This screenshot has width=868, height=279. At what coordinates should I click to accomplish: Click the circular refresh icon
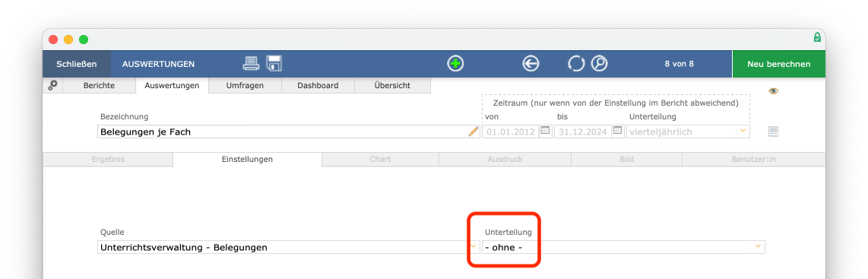tap(575, 64)
